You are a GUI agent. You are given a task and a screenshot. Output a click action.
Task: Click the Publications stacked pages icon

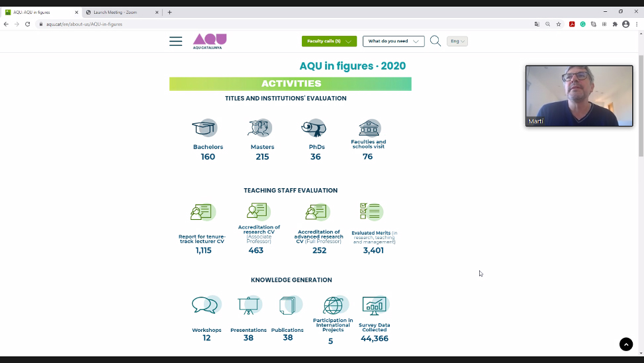pyautogui.click(x=291, y=305)
